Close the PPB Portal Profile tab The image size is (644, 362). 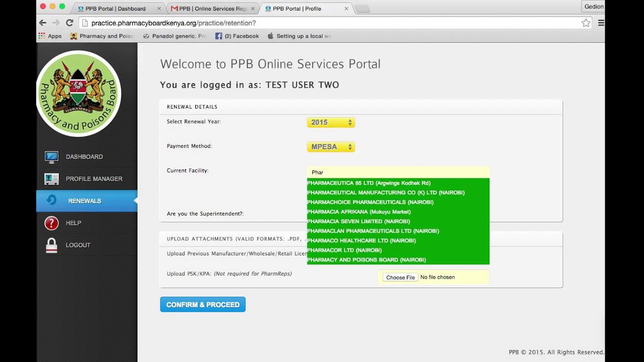point(346,9)
